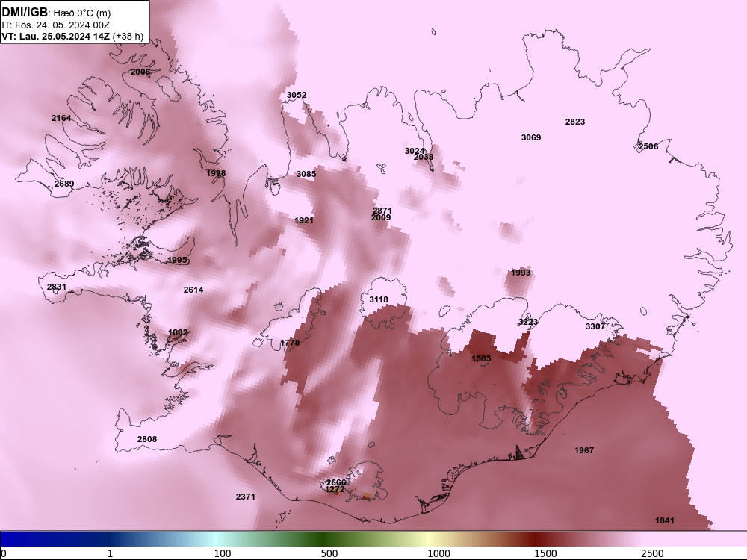Click the color scale label 500
The height and width of the screenshot is (560, 747).
click(329, 553)
